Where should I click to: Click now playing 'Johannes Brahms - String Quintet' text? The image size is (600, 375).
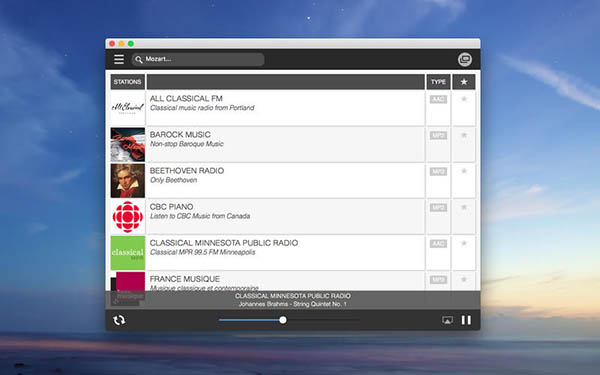click(x=293, y=304)
